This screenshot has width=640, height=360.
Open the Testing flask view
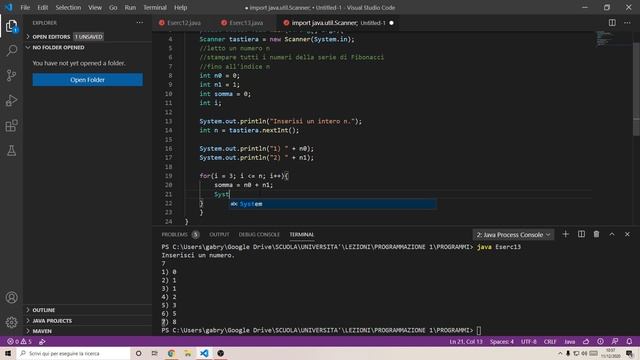(11, 151)
